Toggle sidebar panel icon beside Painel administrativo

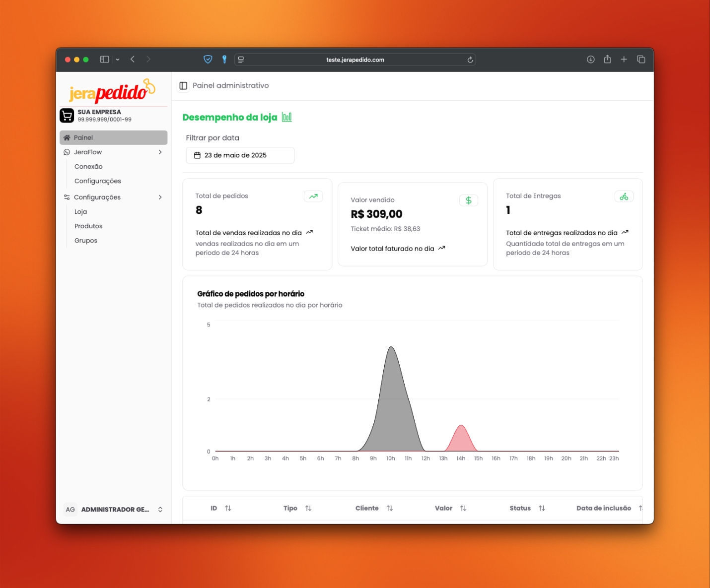tap(183, 86)
